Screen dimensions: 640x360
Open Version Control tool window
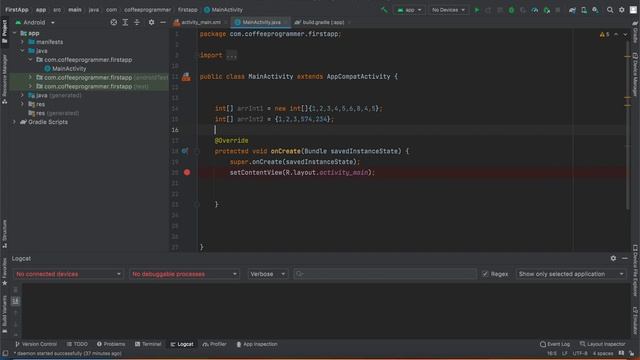click(x=36, y=344)
